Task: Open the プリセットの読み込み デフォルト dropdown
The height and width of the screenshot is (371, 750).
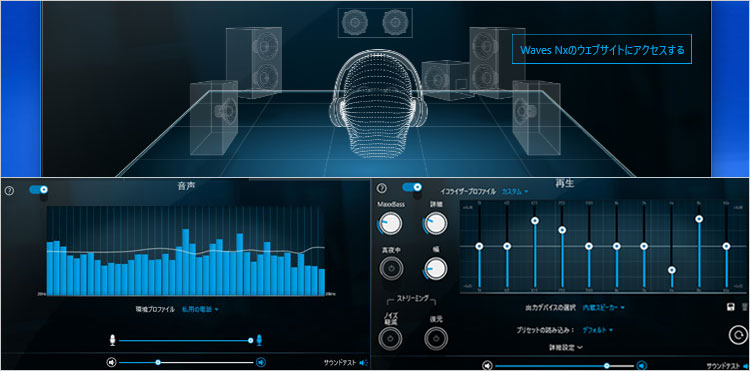Action: (598, 330)
